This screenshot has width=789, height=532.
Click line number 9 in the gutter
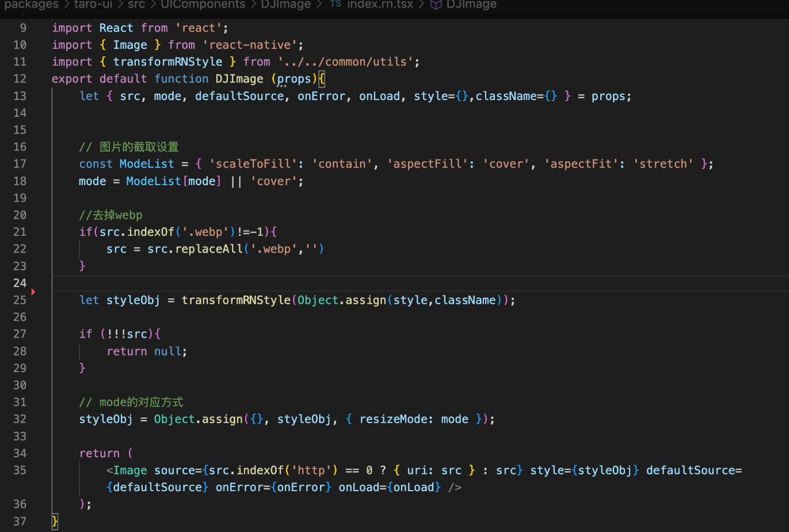point(23,28)
